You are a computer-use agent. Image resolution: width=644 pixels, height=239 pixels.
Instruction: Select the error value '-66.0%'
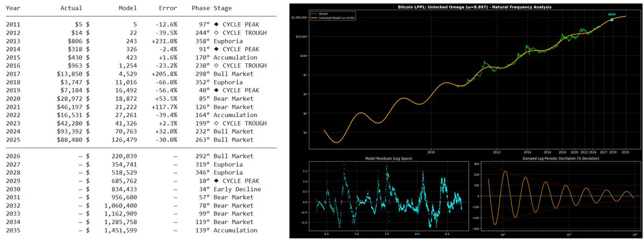pyautogui.click(x=167, y=82)
